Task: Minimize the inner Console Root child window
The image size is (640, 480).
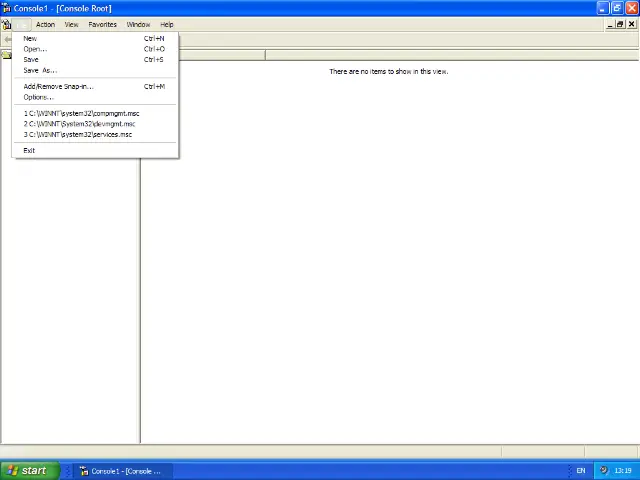Action: pyautogui.click(x=608, y=24)
